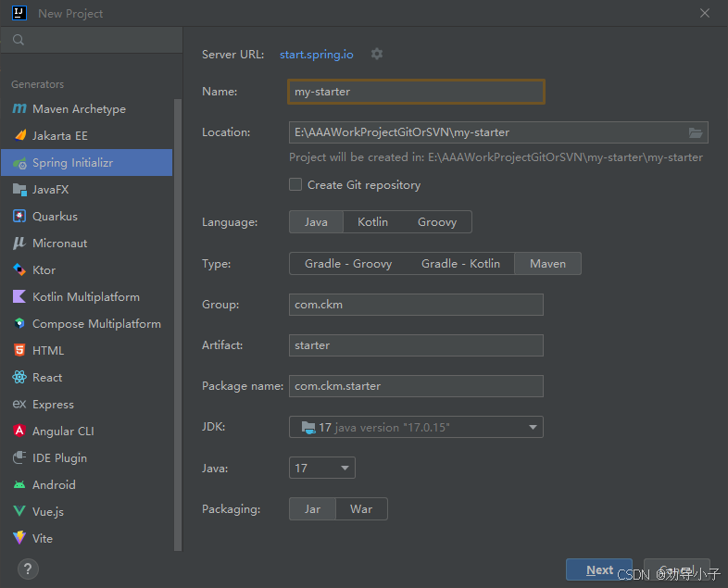This screenshot has width=728, height=588.
Task: Select Micronaut generator label
Action: 60,244
